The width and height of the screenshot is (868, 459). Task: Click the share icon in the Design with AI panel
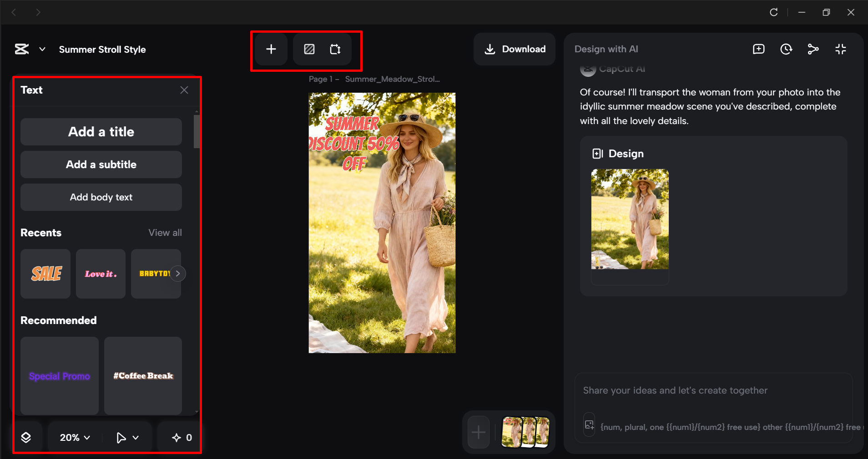click(x=813, y=49)
